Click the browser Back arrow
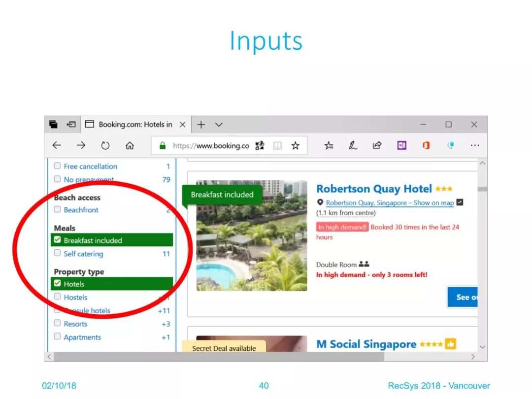Screen dimensions: 532x399 click(x=57, y=145)
